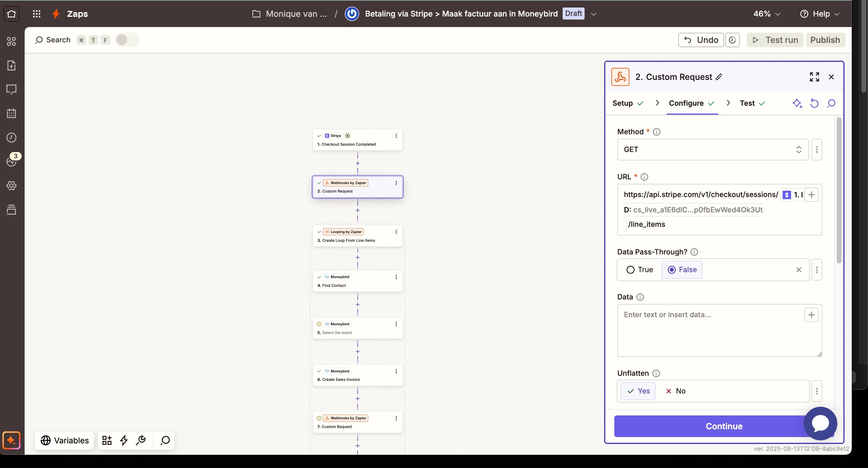Open the Monique van folder link
Viewport: 868px width, 468px height.
pyautogui.click(x=289, y=14)
